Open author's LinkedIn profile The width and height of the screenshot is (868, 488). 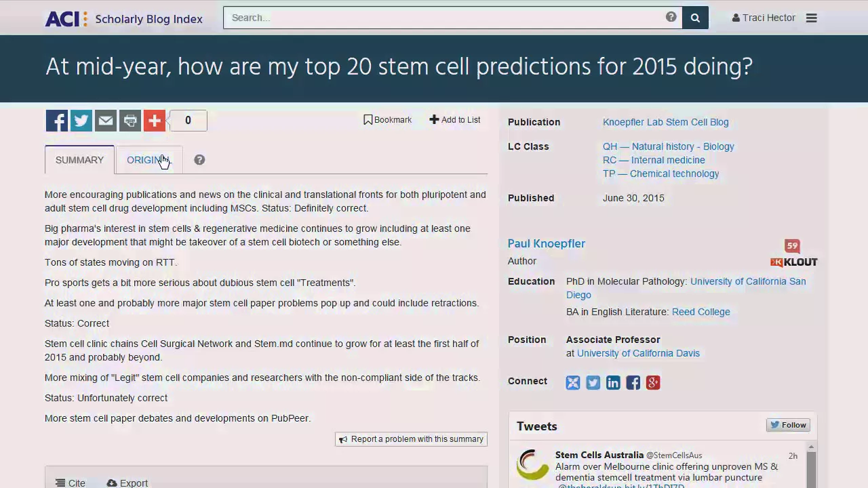613,383
